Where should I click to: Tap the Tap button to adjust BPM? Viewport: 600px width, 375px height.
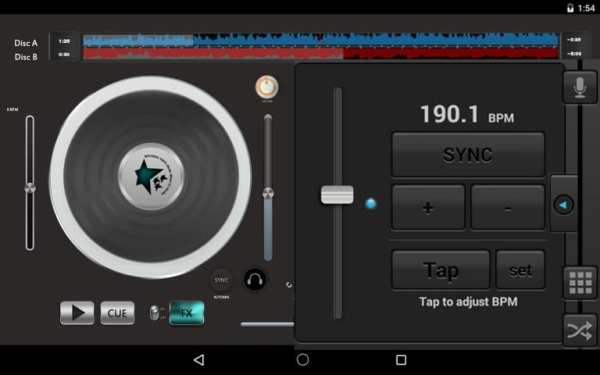click(441, 270)
